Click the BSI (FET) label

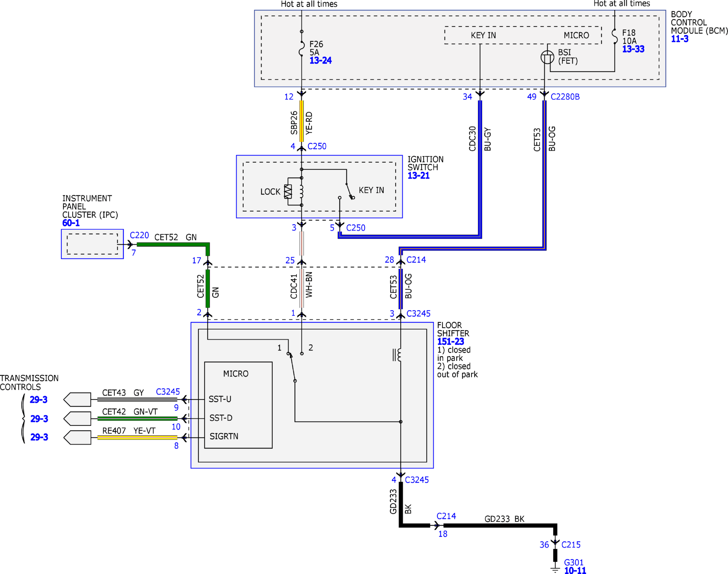click(568, 57)
